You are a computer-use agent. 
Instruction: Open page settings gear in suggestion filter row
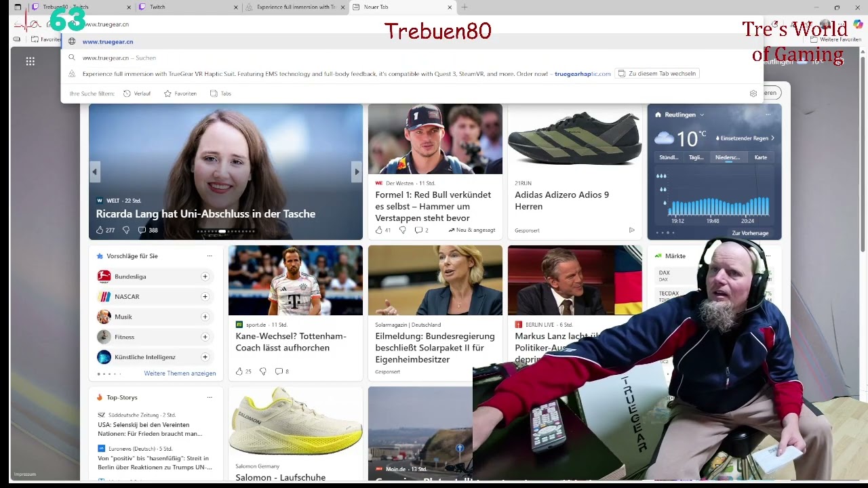753,94
